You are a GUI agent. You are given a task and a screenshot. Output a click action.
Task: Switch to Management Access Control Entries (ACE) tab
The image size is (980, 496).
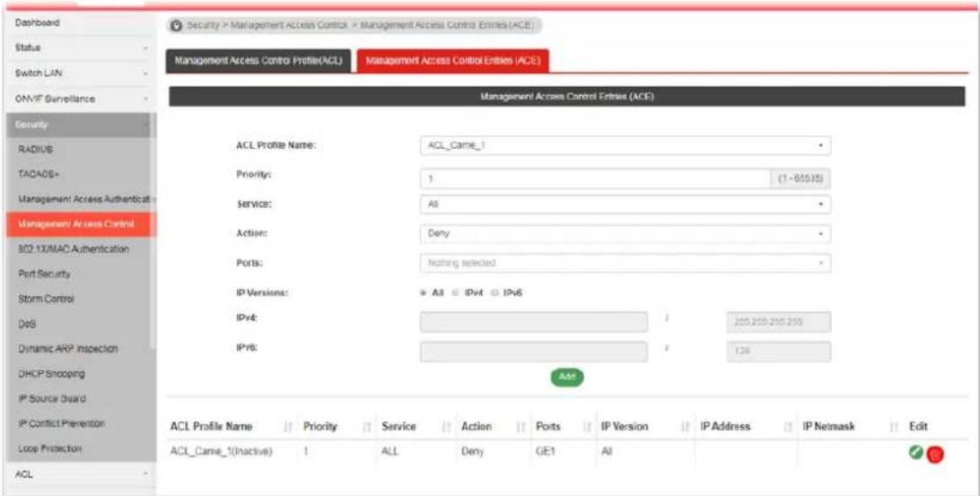point(452,61)
